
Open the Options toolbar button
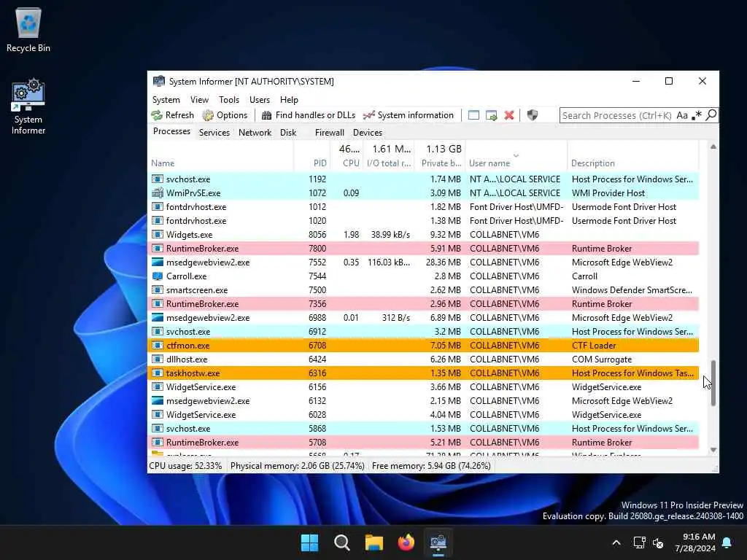[225, 115]
